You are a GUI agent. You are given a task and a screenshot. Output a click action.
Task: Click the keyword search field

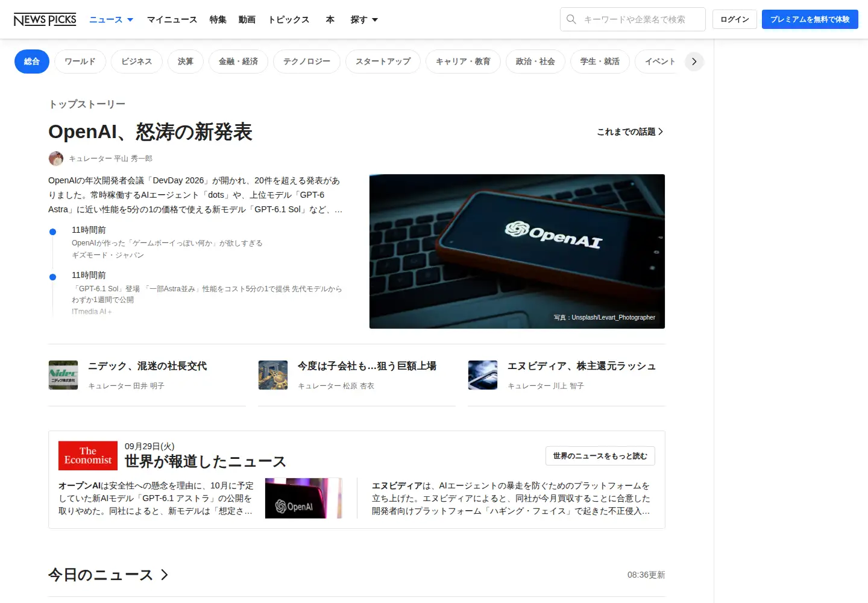[633, 19]
